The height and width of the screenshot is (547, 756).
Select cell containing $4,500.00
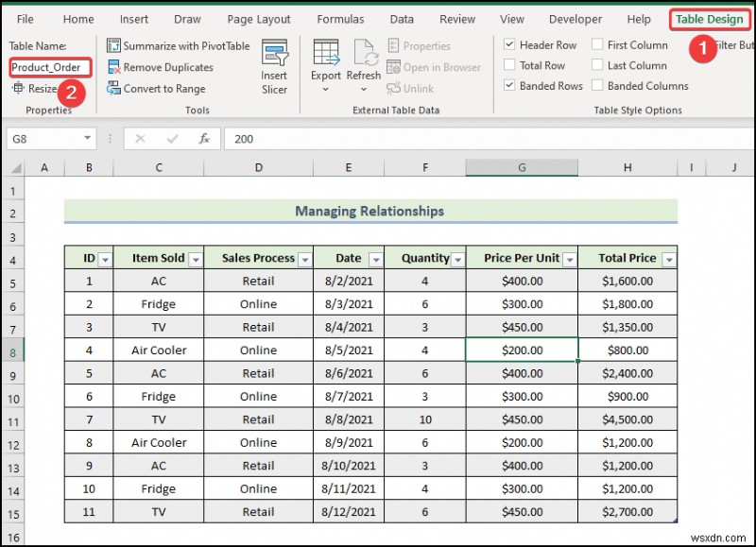pyautogui.click(x=627, y=419)
